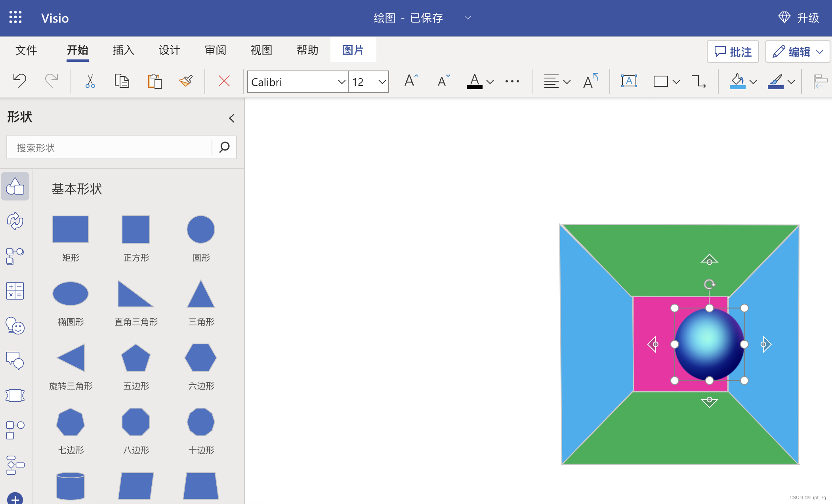Viewport: 832px width, 504px height.
Task: Select the Basic Shapes stencil icon
Action: 15,186
